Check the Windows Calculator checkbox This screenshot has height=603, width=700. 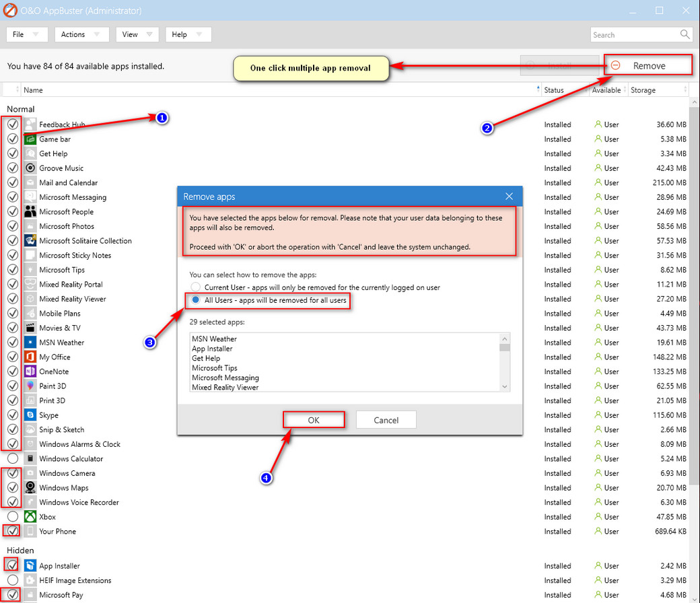[x=13, y=458]
